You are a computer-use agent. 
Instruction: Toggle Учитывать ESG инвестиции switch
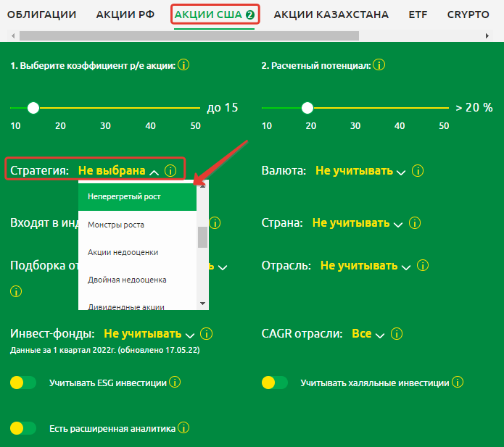[x=23, y=383]
